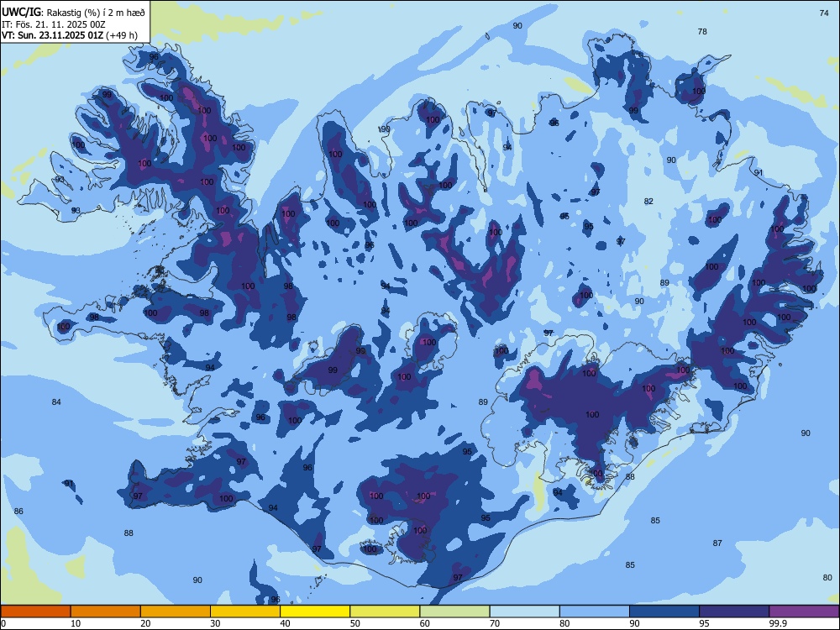
Task: Select the 86 humidity value over the sea
Action: (x=18, y=512)
